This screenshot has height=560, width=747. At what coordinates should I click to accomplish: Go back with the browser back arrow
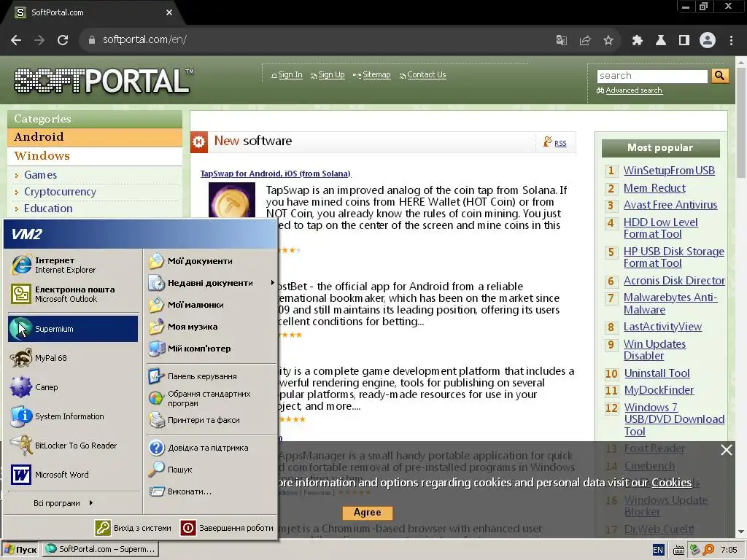pos(16,41)
